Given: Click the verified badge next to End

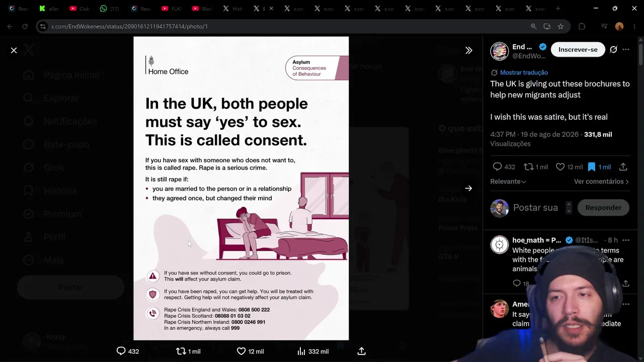Looking at the screenshot, I should point(542,47).
